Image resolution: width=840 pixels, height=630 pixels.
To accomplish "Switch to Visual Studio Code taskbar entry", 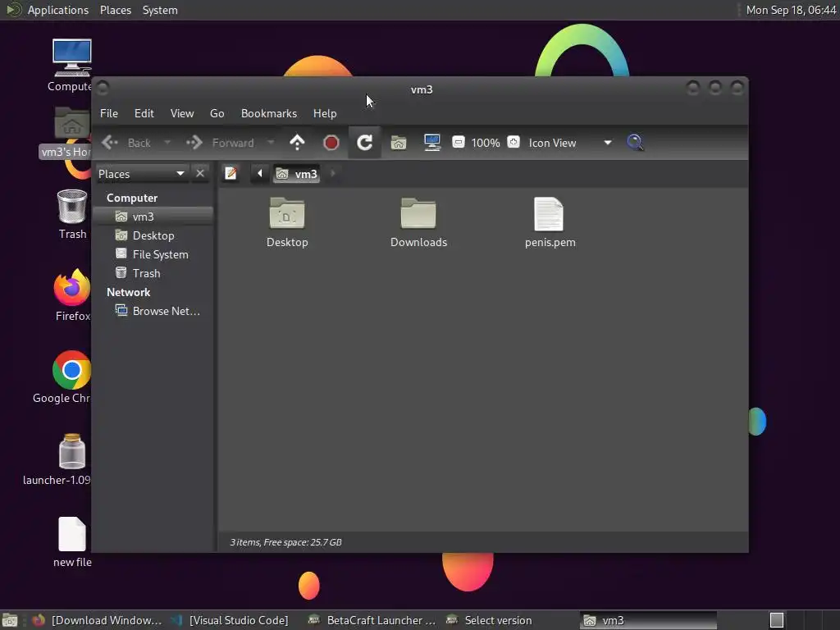I will coord(231,620).
